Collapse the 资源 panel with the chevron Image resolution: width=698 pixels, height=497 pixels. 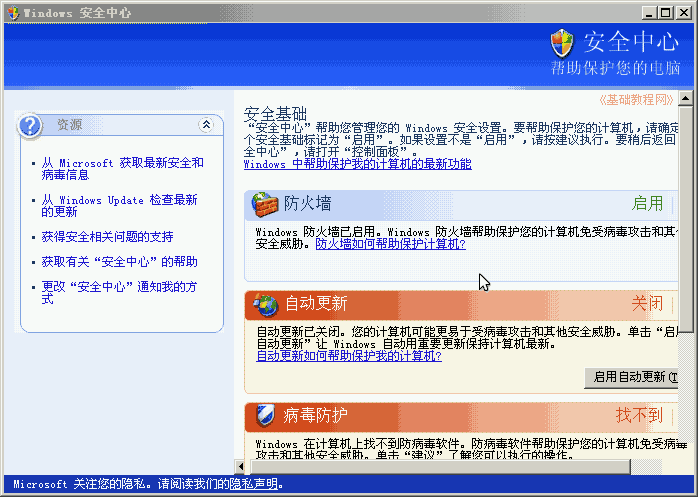206,125
